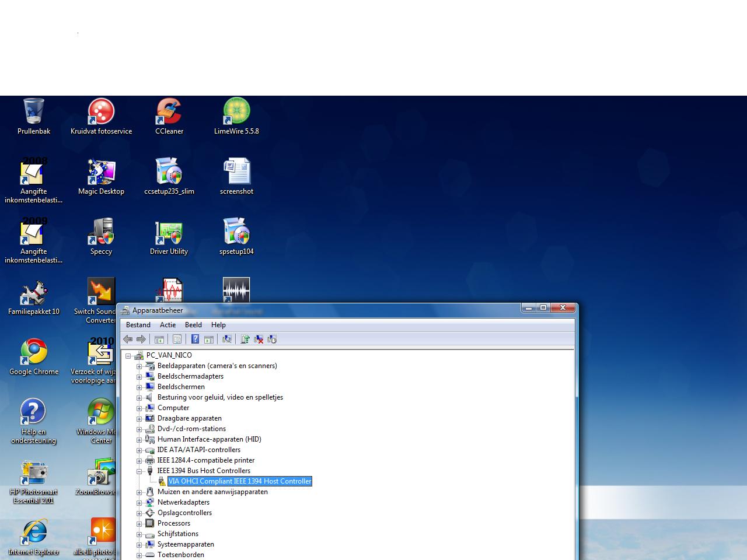The height and width of the screenshot is (560, 747).
Task: Select VIA OHCI Compliant IEEE 1394 Host Controller
Action: tap(240, 481)
